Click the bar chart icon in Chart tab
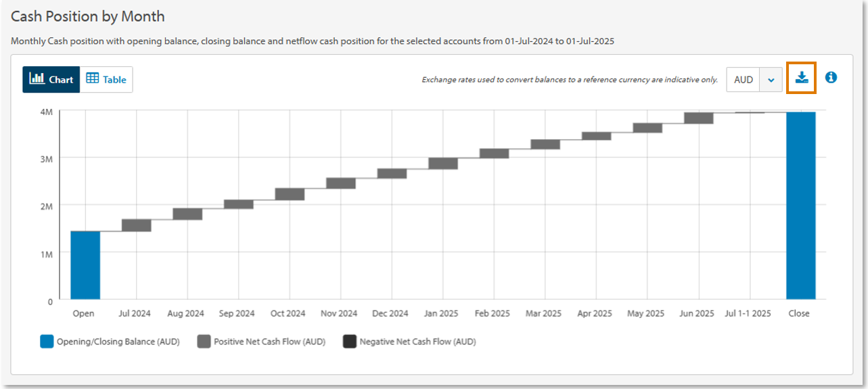 click(37, 78)
